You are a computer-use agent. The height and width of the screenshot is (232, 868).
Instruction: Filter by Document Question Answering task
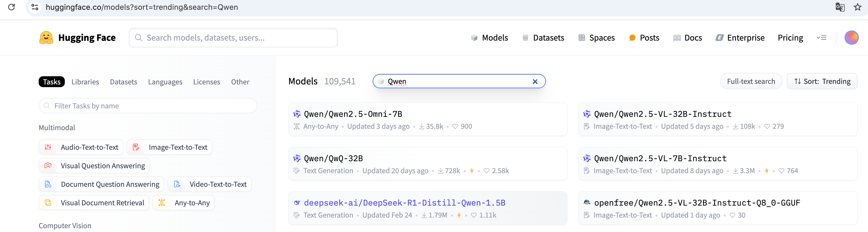point(102,184)
